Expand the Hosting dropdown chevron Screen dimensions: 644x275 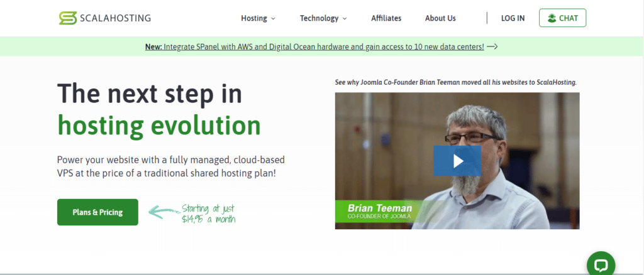273,18
